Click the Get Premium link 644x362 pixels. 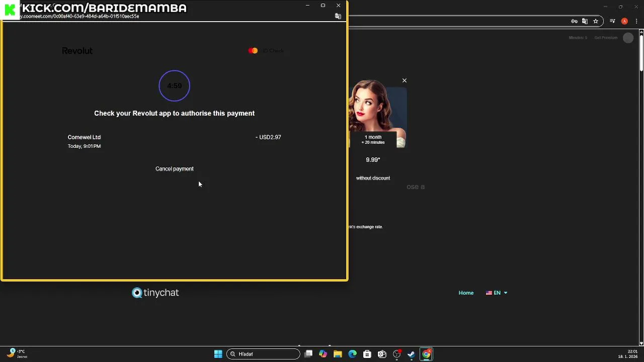point(606,38)
